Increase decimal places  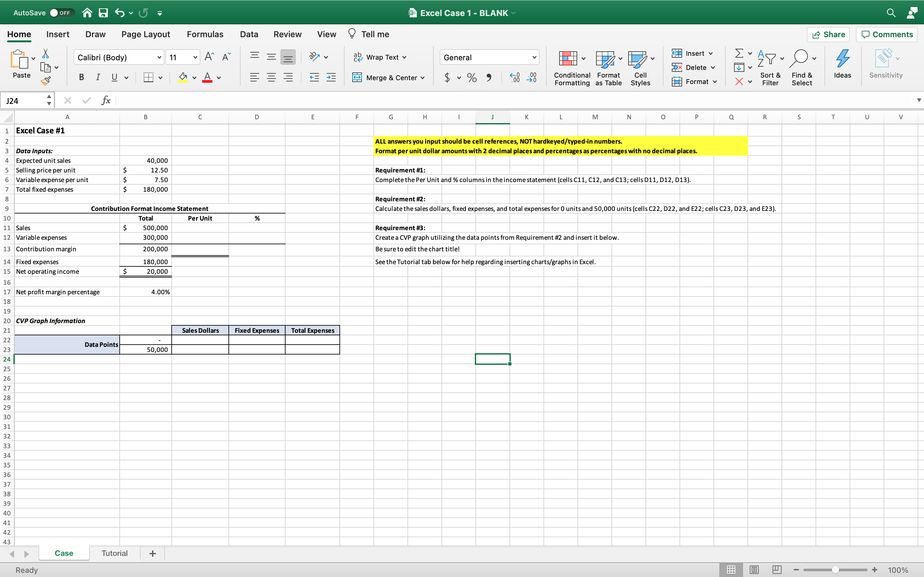coord(515,78)
